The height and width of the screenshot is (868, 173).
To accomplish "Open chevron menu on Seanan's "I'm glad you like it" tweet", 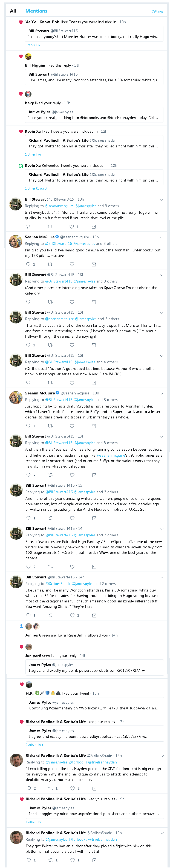I will tap(162, 237).
